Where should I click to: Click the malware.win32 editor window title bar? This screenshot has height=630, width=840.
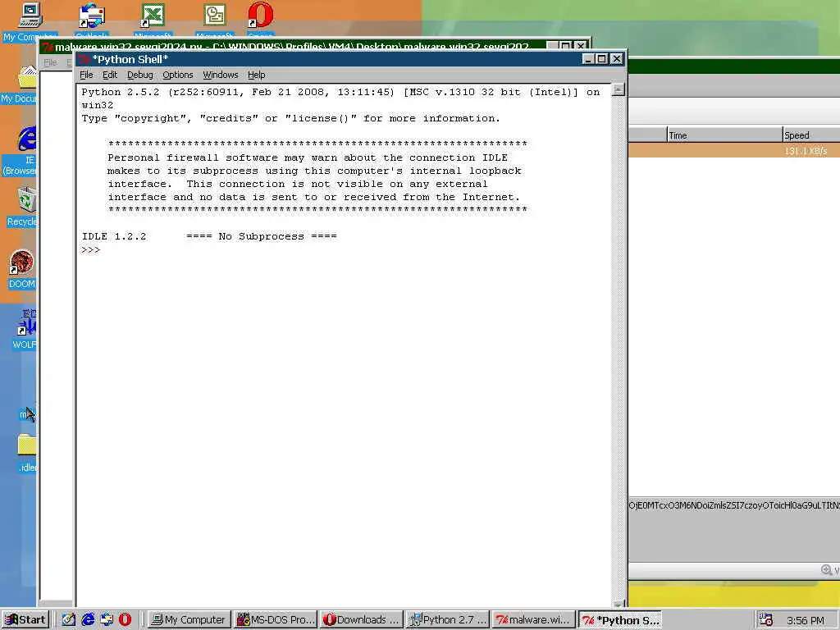coord(292,45)
